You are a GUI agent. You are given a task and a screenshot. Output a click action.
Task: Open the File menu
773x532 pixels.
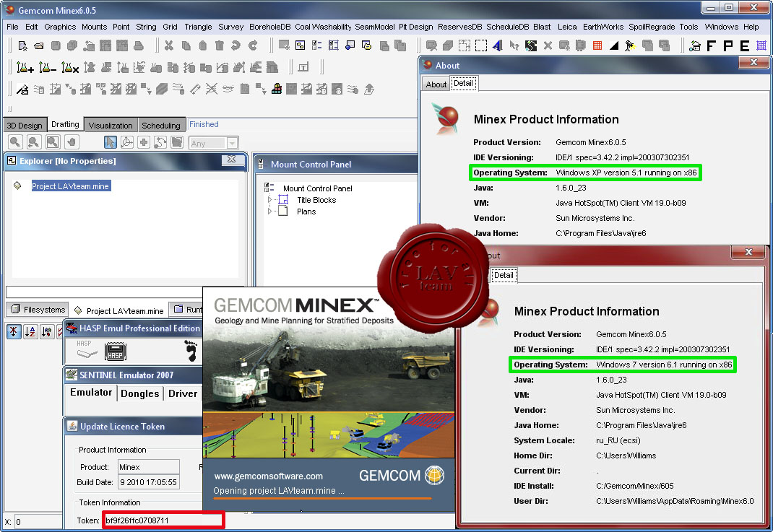13,27
